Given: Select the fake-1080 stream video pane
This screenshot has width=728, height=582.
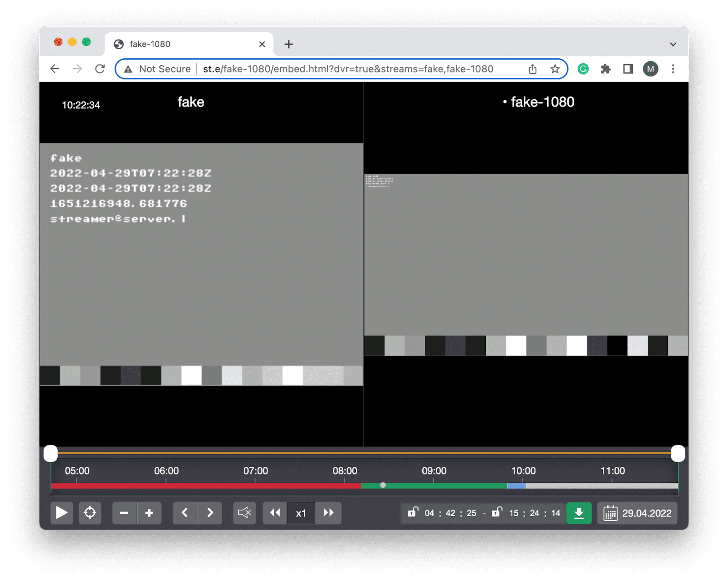Looking at the screenshot, I should click(x=526, y=265).
